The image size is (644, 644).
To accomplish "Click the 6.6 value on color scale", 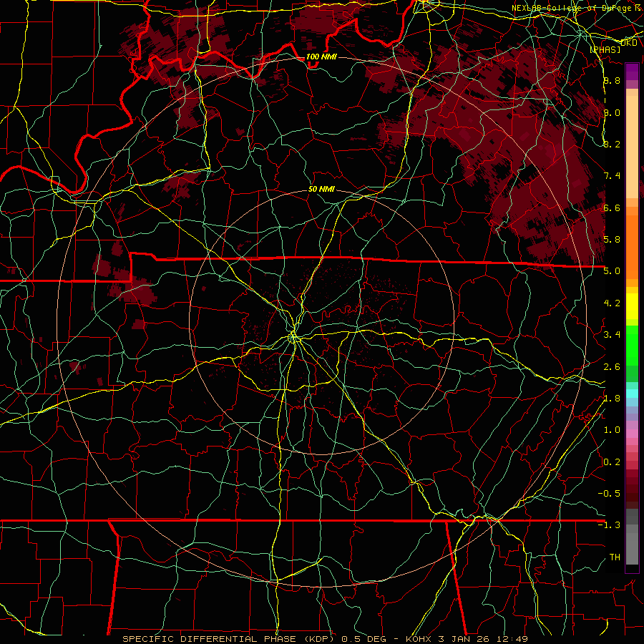I will tap(612, 208).
